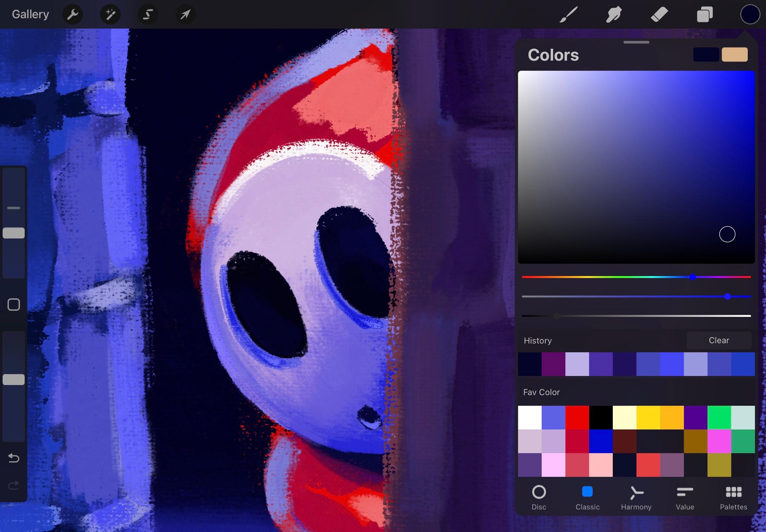Image resolution: width=766 pixels, height=532 pixels.
Task: Open the Layers panel
Action: click(x=705, y=15)
